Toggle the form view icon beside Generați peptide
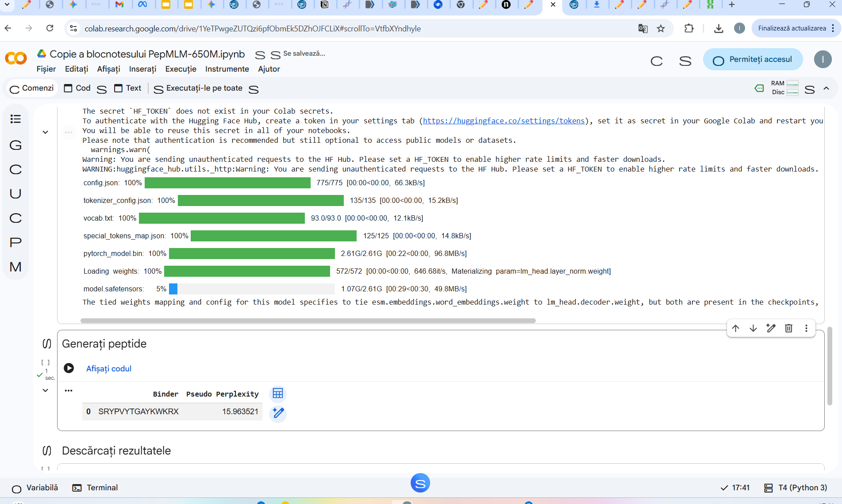Screen dimensions: 842x504 tap(47, 344)
